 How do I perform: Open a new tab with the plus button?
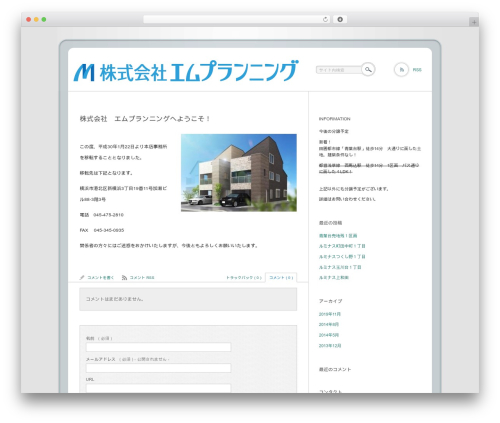(x=474, y=22)
